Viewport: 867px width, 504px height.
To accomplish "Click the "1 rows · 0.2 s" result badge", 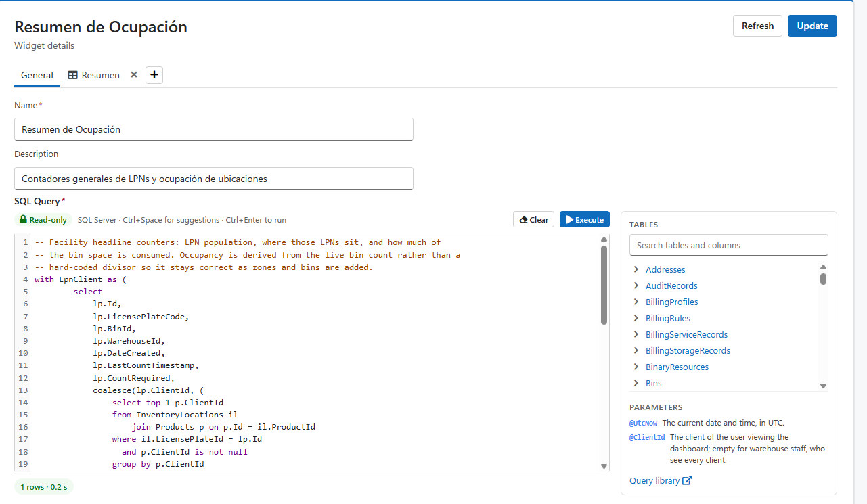I will click(43, 487).
